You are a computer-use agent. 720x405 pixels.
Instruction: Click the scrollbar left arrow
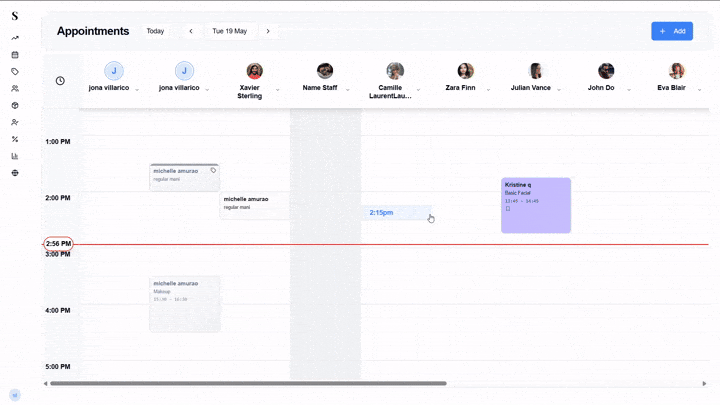pos(45,383)
